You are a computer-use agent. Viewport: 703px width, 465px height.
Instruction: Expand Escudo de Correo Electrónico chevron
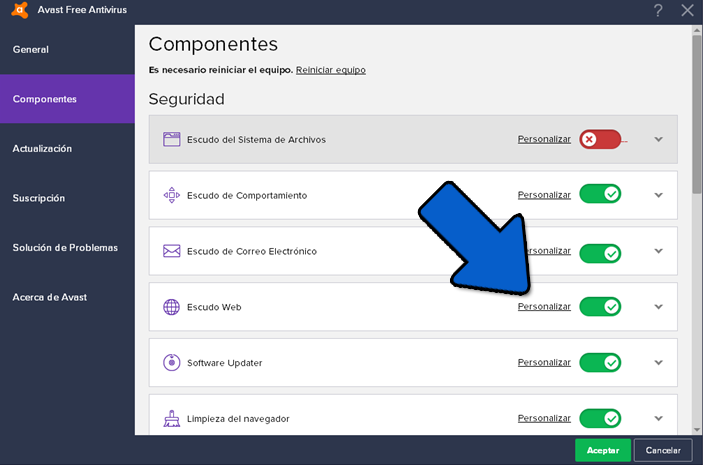658,251
